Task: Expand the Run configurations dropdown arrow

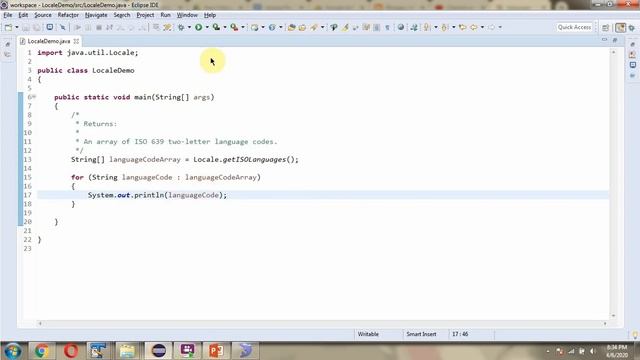Action: [x=207, y=27]
